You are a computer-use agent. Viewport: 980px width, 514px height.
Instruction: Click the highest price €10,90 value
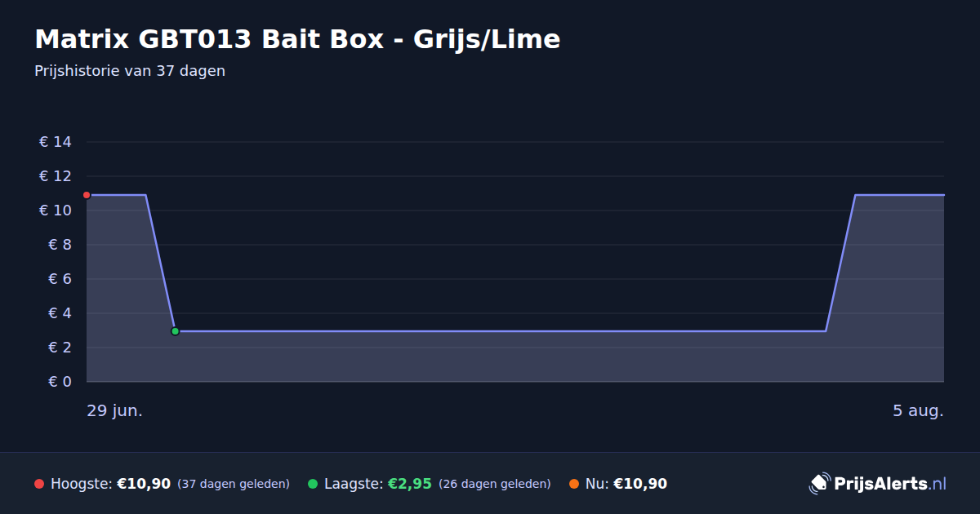(144, 484)
